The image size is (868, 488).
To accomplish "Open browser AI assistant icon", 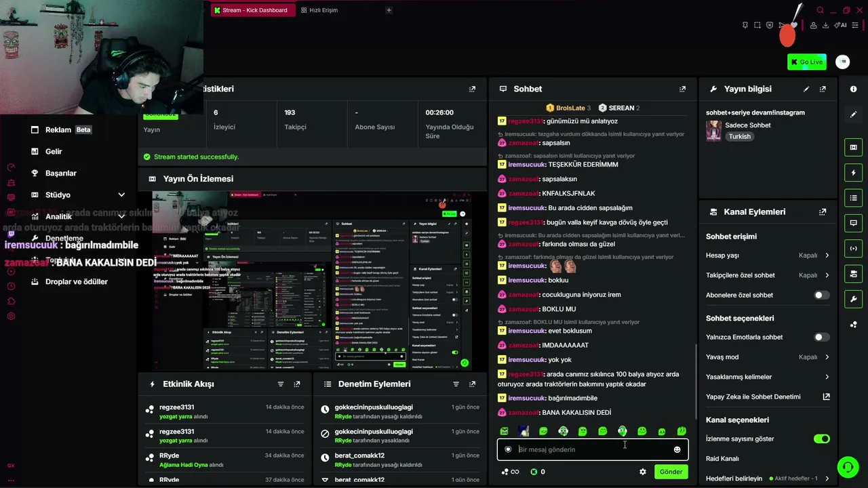I will [x=842, y=25].
